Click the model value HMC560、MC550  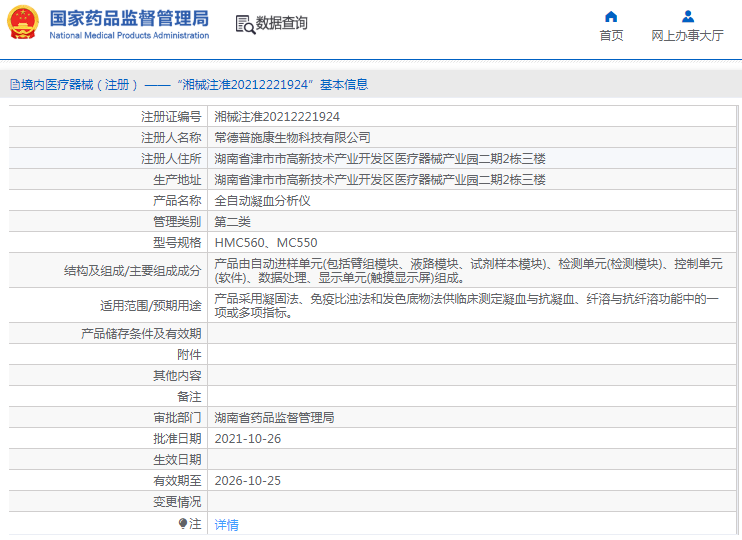[265, 242]
